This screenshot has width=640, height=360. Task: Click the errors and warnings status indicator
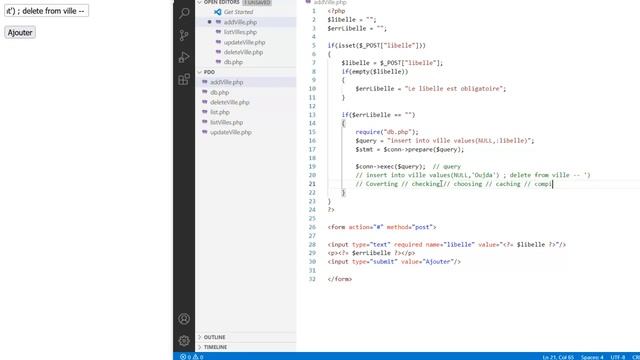[x=192, y=357]
